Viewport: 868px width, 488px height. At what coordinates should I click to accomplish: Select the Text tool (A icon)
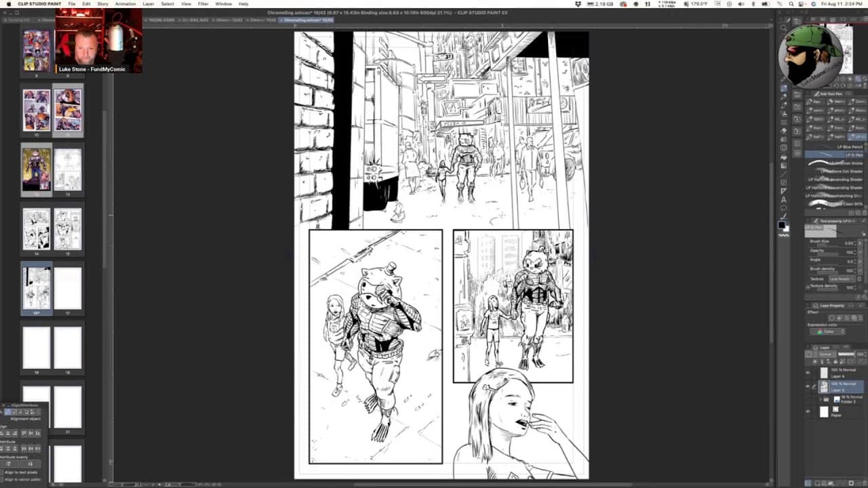coord(784,200)
